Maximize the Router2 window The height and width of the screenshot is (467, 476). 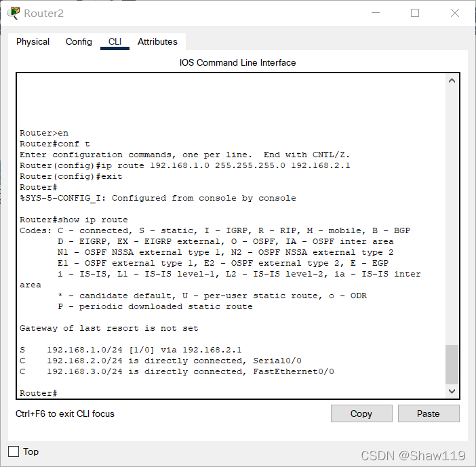click(415, 13)
